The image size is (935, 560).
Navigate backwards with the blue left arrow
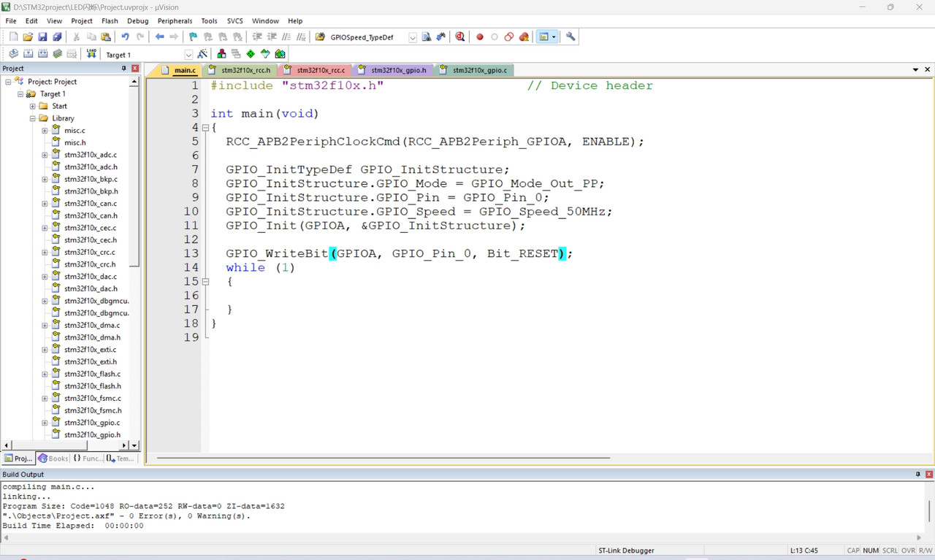click(x=159, y=37)
